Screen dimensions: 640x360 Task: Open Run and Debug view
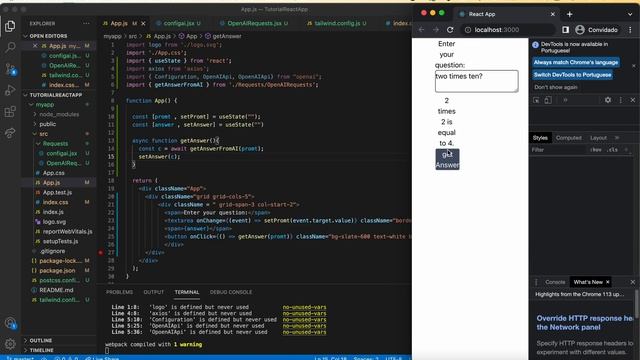coord(10,90)
